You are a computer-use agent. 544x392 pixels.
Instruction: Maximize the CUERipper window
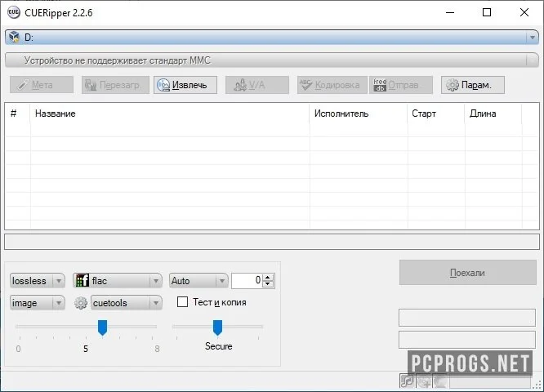(487, 12)
